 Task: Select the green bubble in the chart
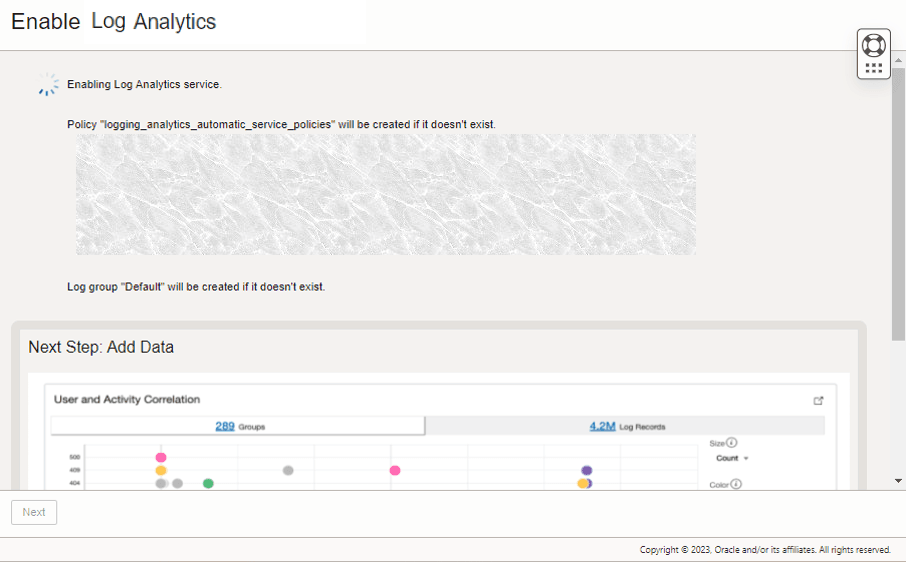click(208, 483)
